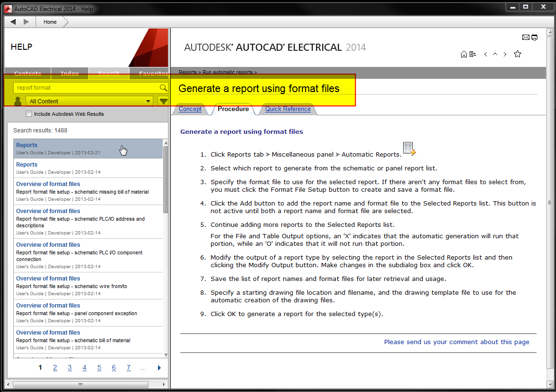Click the Search results: 1488 text
The width and height of the screenshot is (556, 392).
[40, 131]
